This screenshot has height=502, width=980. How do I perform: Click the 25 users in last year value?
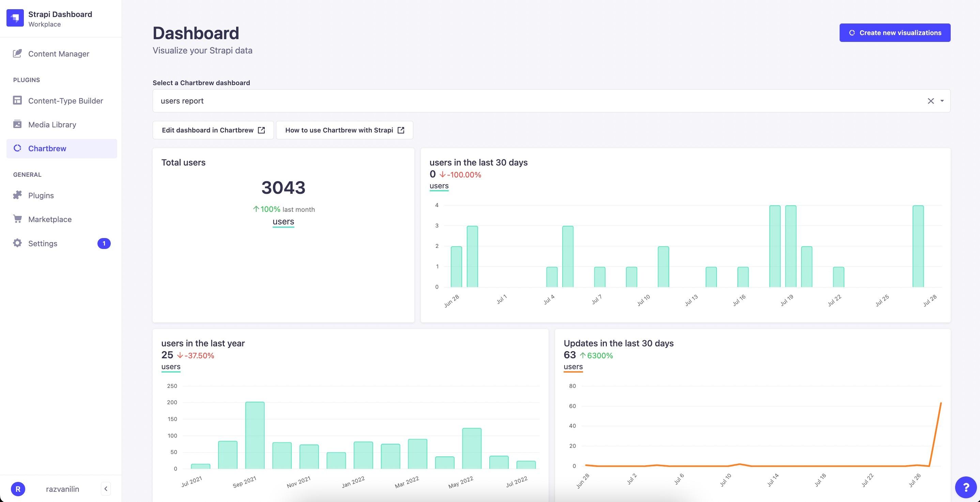167,355
